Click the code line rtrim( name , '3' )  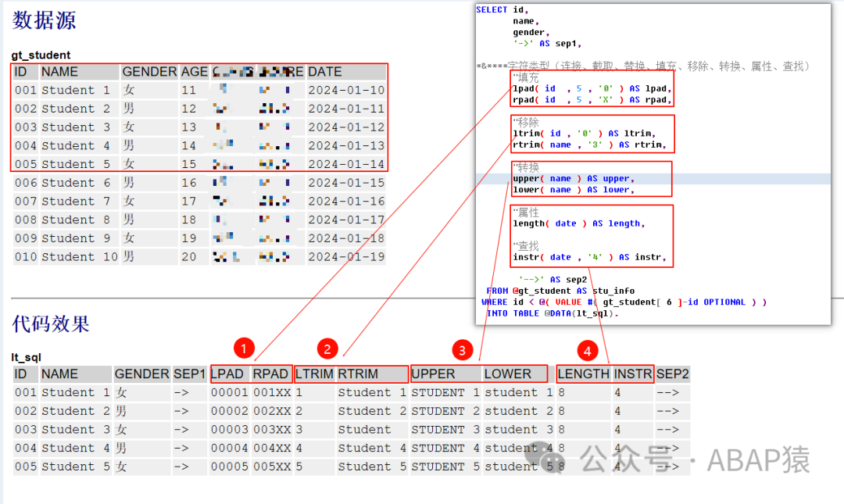pyautogui.click(x=589, y=145)
